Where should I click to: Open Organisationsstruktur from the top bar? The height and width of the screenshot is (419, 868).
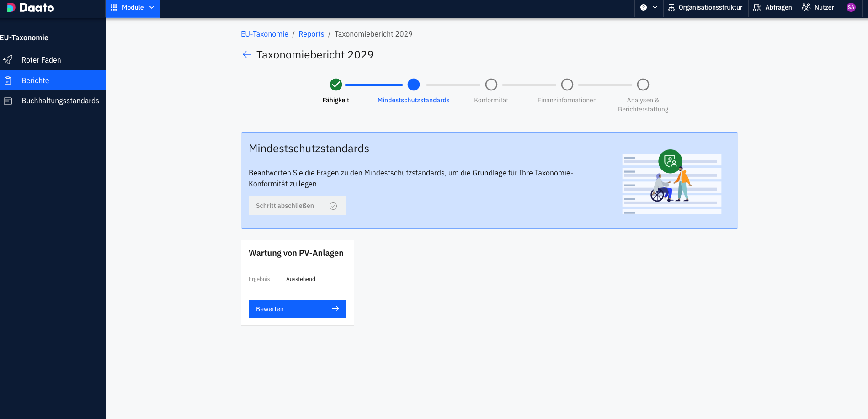[705, 7]
